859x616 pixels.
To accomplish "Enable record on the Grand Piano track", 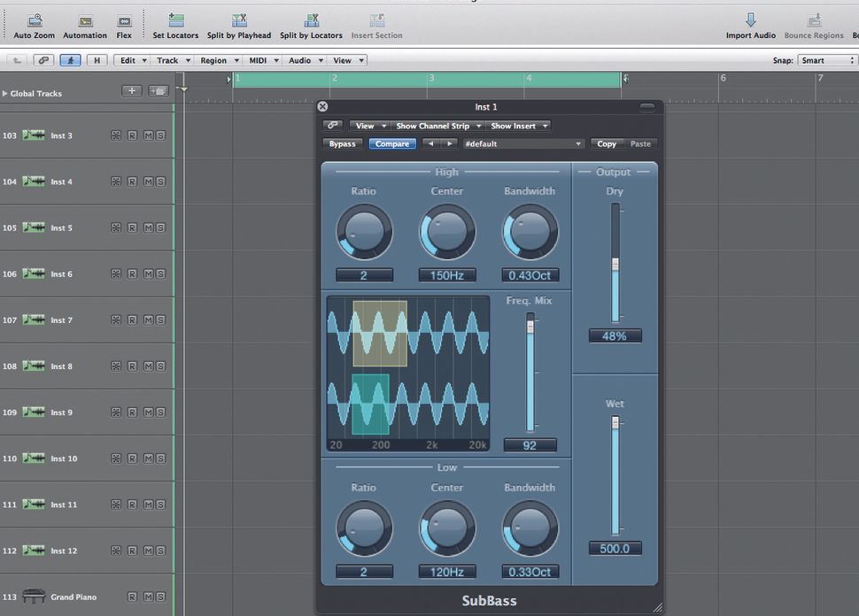I will 132,597.
